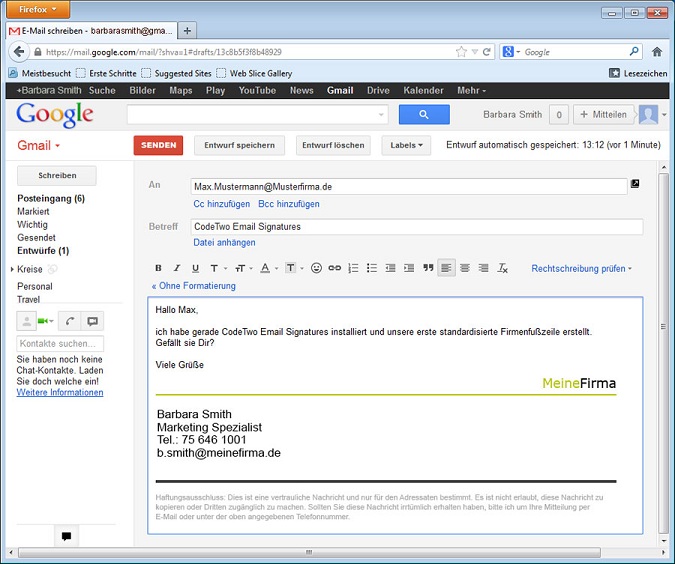The height and width of the screenshot is (564, 675).
Task: Expand Rechtschreibung prüfen options
Action: pyautogui.click(x=581, y=269)
